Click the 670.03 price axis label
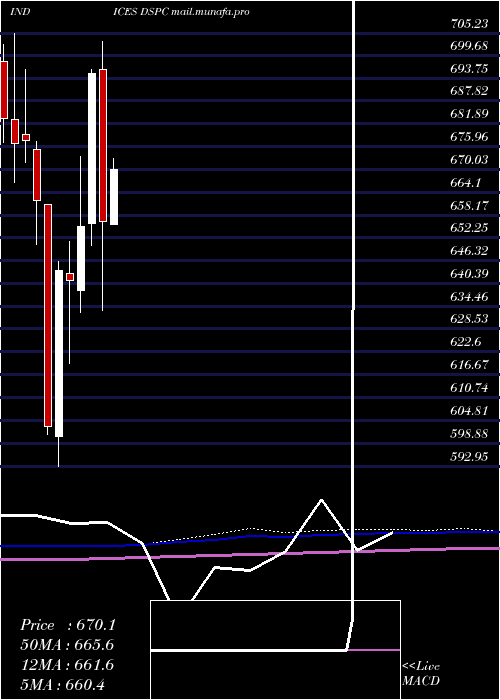Viewport: 500px width, 700px height. pos(469,159)
